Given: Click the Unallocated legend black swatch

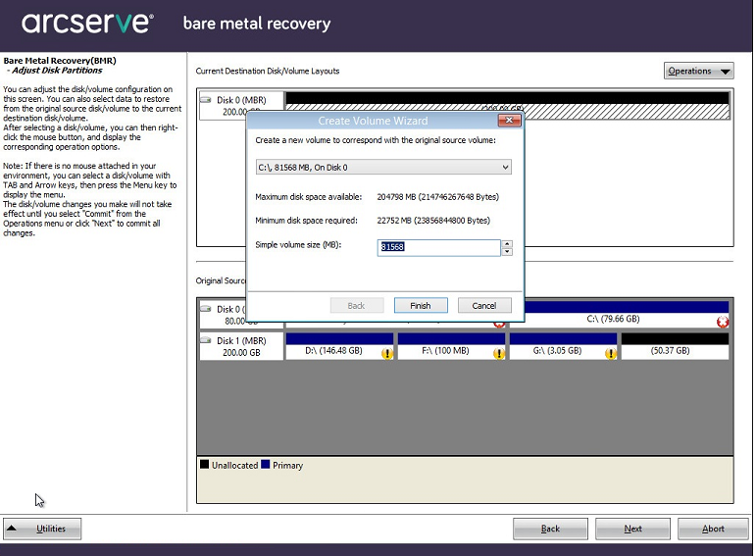Looking at the screenshot, I should 204,465.
